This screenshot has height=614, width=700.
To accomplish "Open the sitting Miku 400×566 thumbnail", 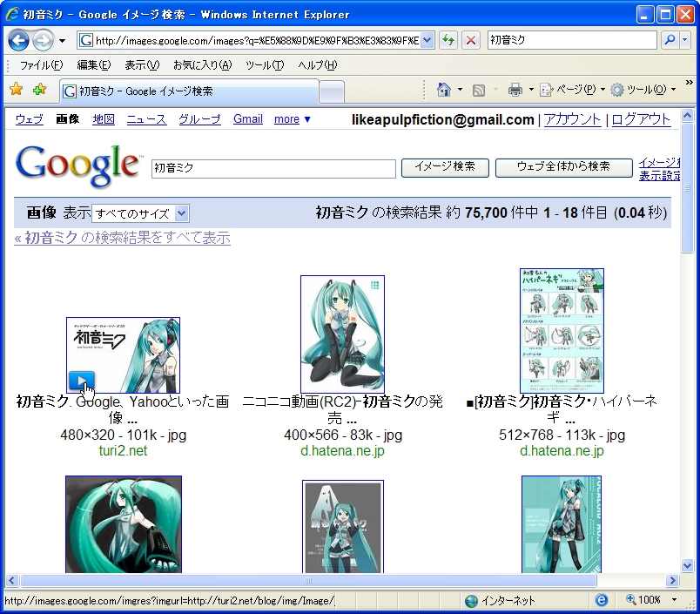I will tap(342, 334).
